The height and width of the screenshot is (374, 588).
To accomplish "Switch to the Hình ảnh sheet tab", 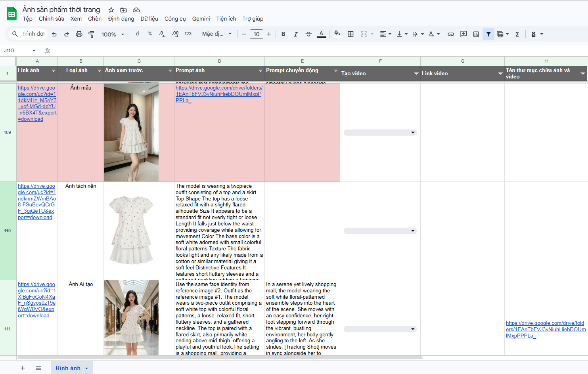I will (68, 368).
